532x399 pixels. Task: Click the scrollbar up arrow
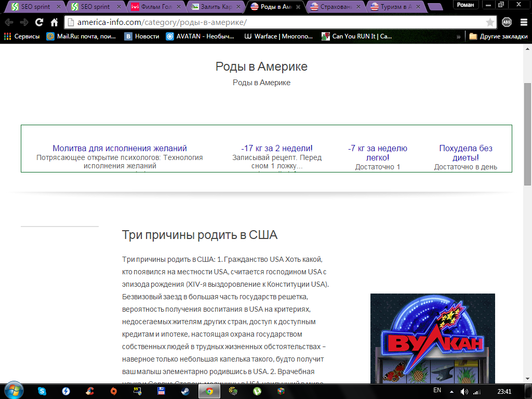pos(527,49)
